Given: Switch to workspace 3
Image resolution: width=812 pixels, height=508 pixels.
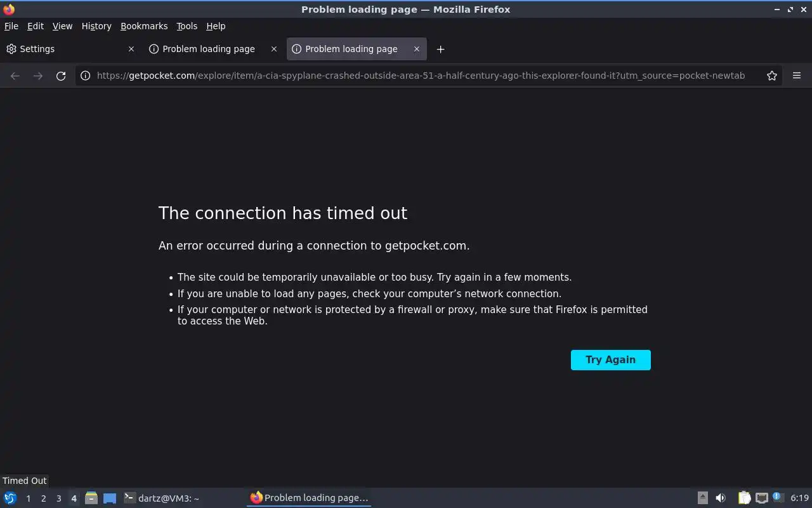Looking at the screenshot, I should click(58, 498).
